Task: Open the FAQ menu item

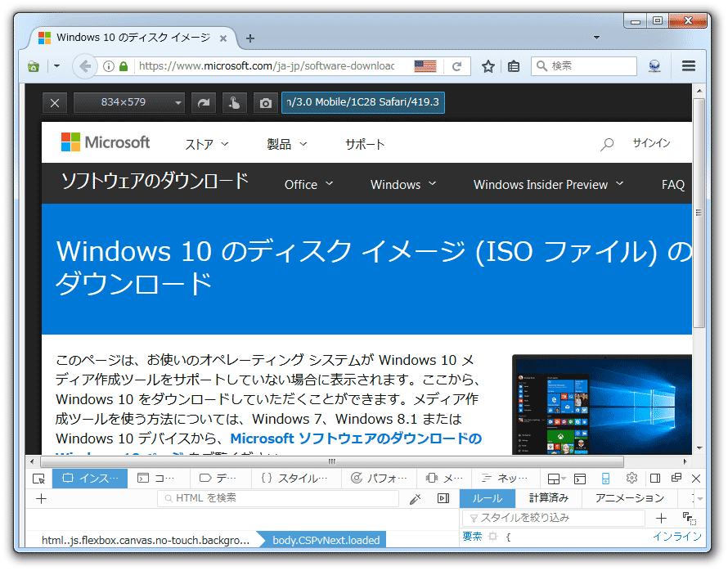Action: [x=673, y=184]
